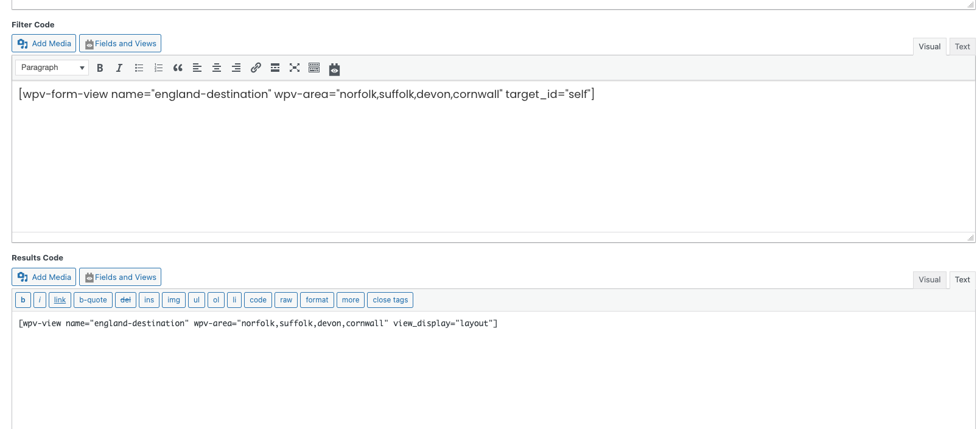This screenshot has height=429, width=980.
Task: Click the code quicktag button
Action: click(x=258, y=300)
